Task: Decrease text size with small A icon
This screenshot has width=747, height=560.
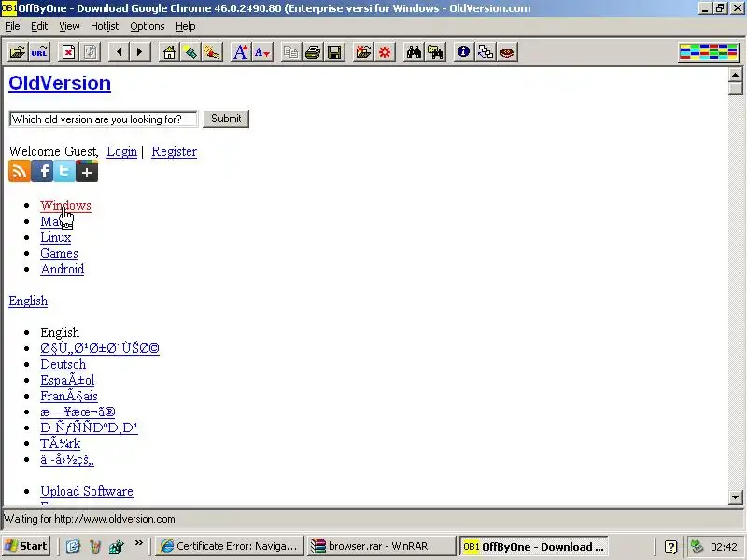Action: click(x=262, y=51)
